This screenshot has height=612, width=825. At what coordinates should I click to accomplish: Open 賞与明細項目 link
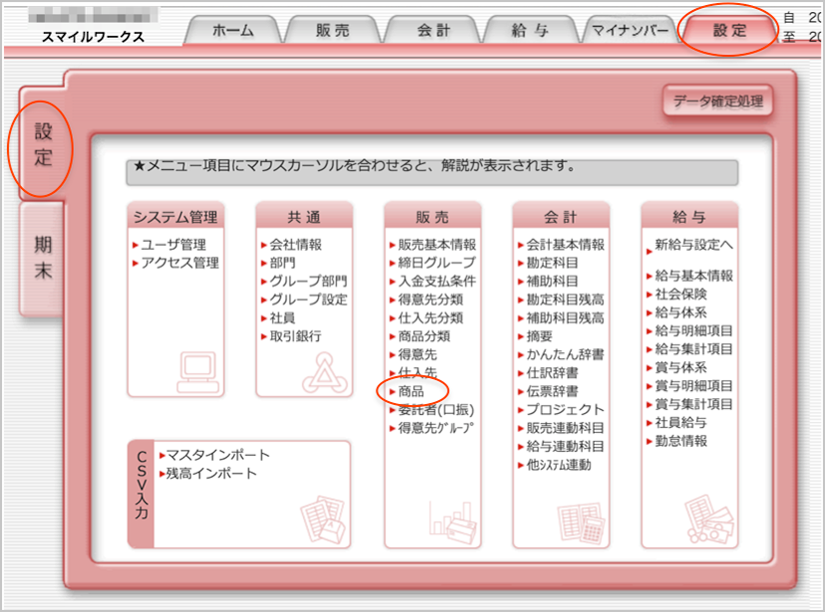(694, 386)
